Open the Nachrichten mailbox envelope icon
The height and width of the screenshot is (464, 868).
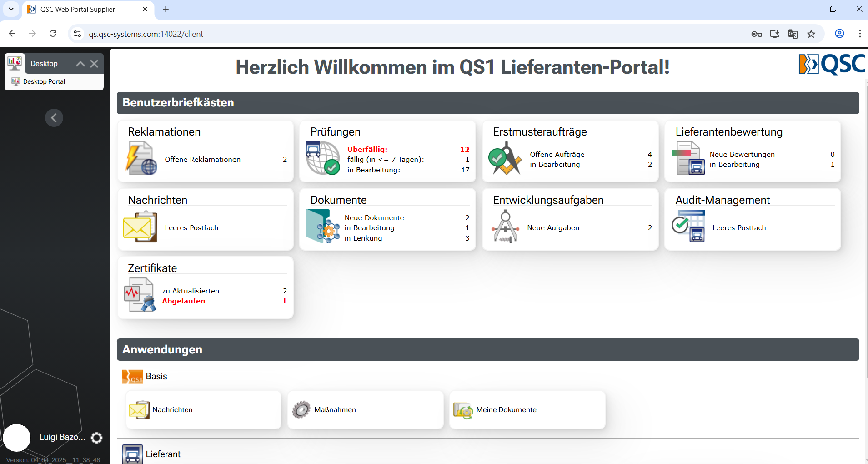[x=140, y=227]
